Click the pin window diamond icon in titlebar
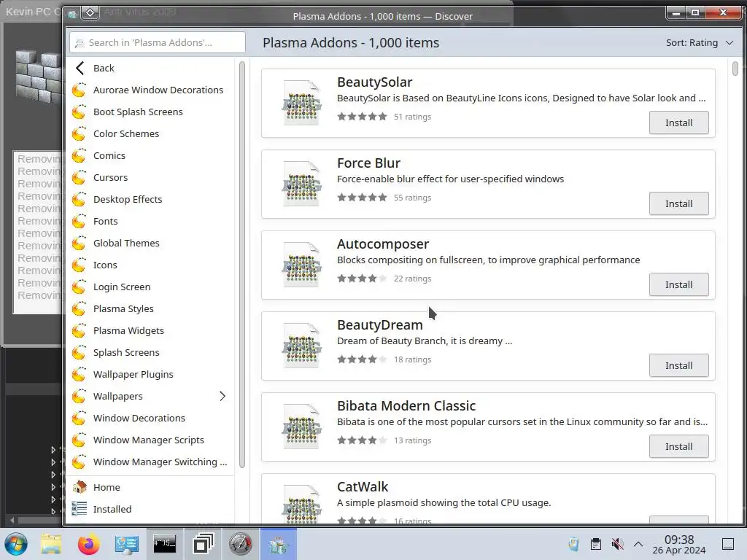The height and width of the screenshot is (560, 747). click(90, 13)
